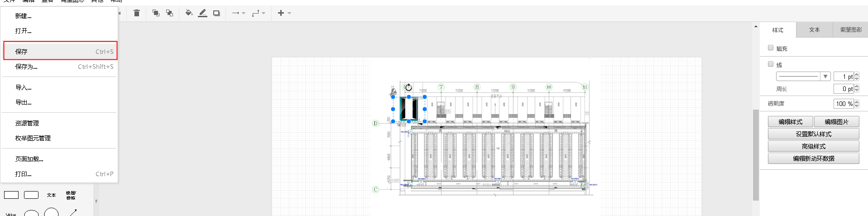Open 资源管理 from the file menu
This screenshot has height=216, width=868.
click(59, 123)
